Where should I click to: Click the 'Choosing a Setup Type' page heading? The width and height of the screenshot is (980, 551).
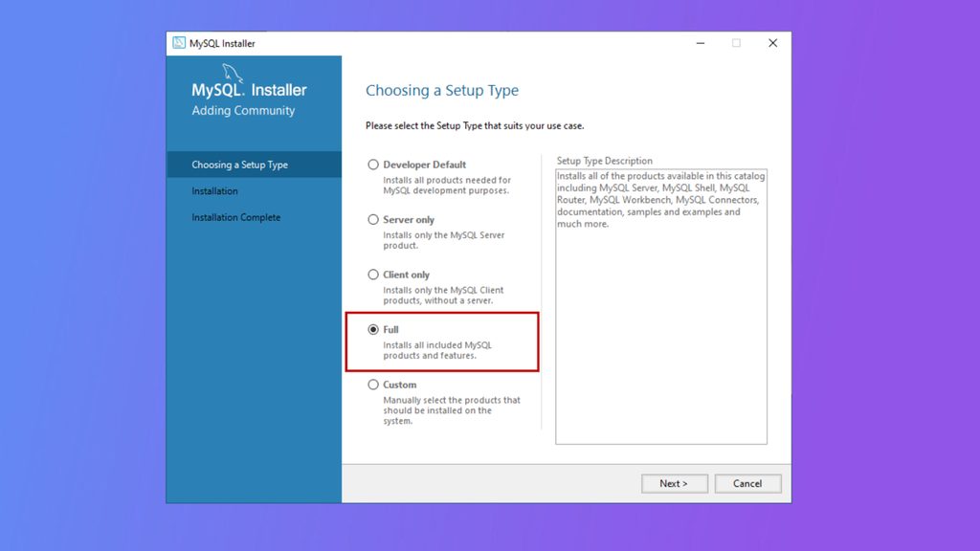442,91
